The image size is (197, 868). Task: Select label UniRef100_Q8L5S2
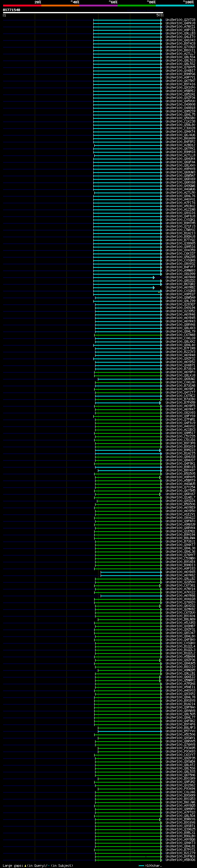click(x=180, y=64)
